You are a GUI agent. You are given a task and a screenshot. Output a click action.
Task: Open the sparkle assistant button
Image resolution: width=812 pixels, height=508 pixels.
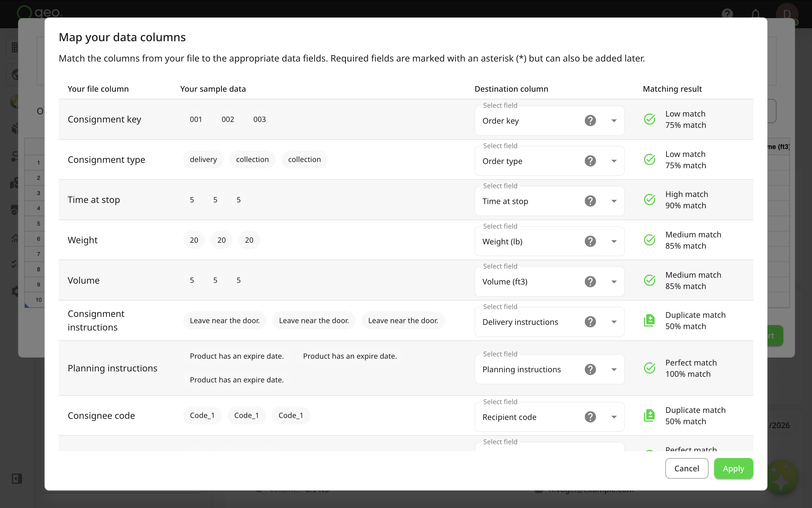[x=782, y=477]
